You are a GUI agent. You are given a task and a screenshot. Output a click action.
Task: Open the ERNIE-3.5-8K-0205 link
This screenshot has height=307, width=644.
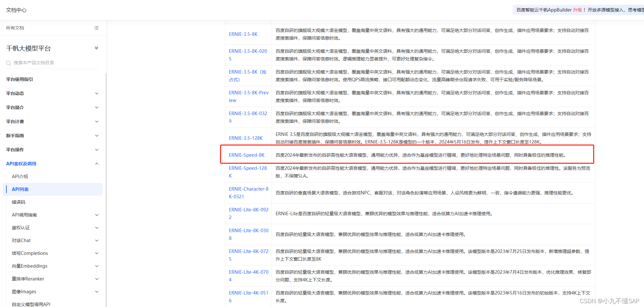(248, 55)
